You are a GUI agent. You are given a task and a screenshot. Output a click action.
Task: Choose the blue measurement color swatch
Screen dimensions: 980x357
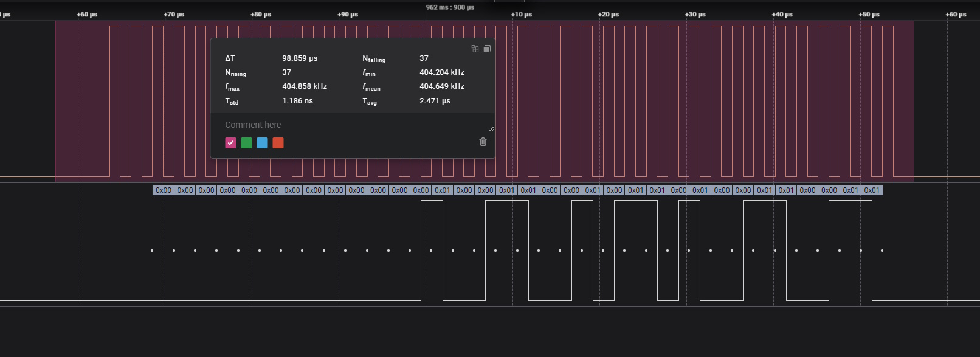coord(262,143)
